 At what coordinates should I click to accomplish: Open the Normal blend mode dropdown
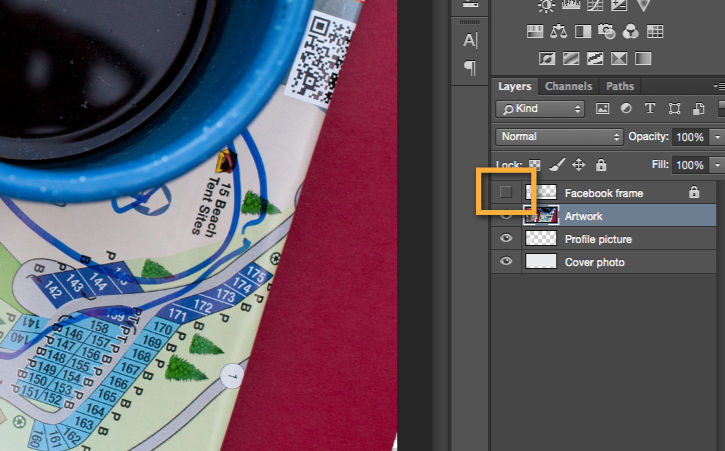pos(559,137)
